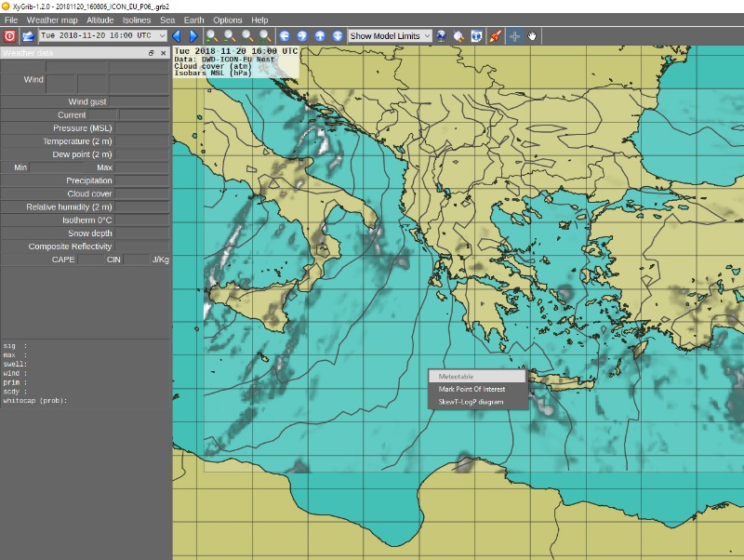
Task: Open GRIB file information icon
Action: 477,36
